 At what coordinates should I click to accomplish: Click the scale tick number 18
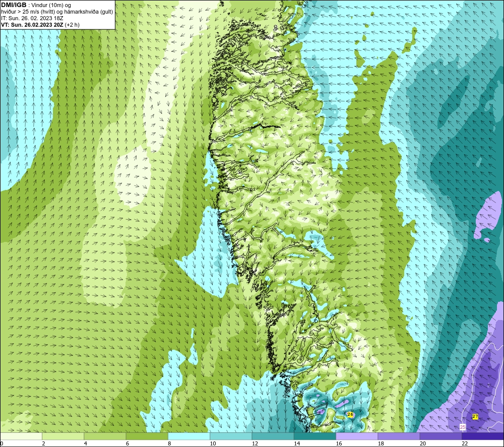click(381, 443)
